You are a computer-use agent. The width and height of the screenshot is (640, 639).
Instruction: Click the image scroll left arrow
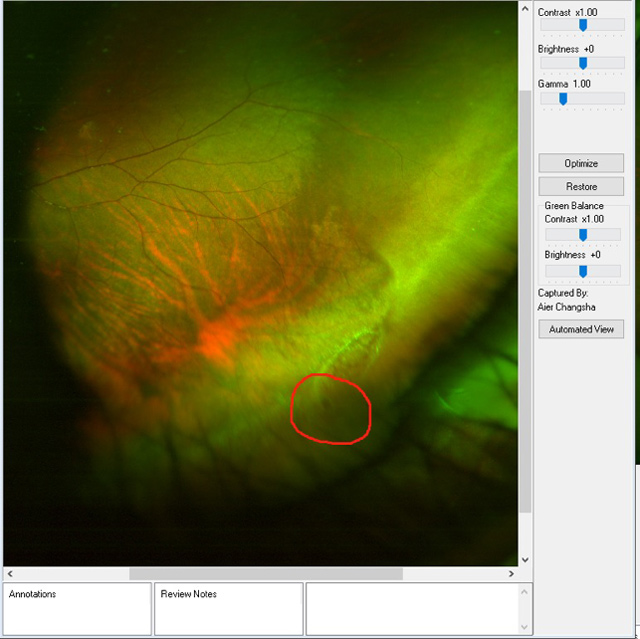pyautogui.click(x=10, y=574)
